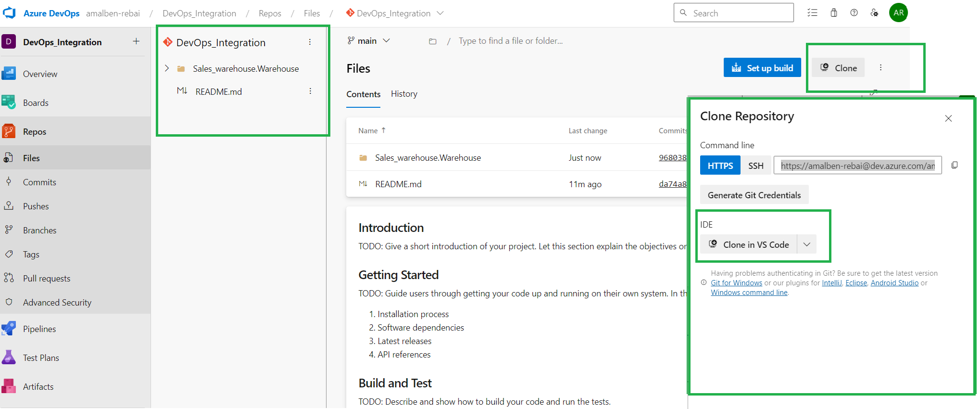Open more actions for DevOps_Integration repo tree

pyautogui.click(x=310, y=42)
